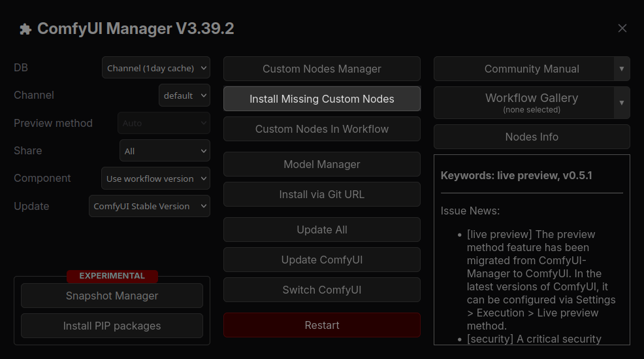Close the ComfyUI Manager dialog
Screen dimensions: 644x359
[x=622, y=28]
